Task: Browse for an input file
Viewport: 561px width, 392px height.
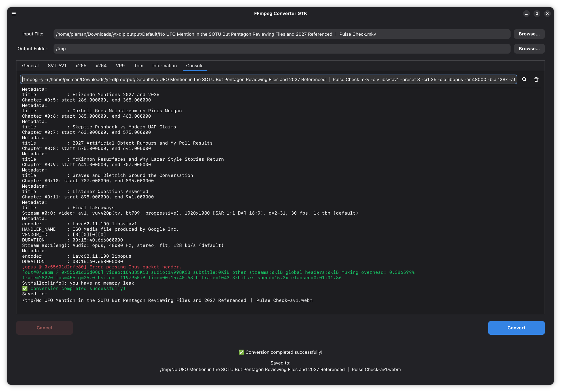Action: click(x=529, y=34)
